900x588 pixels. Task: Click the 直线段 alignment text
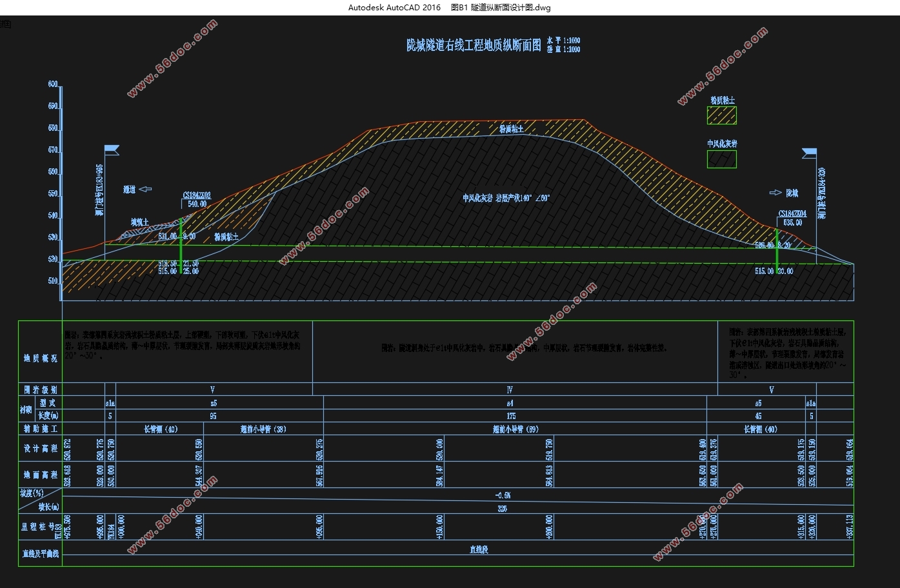pyautogui.click(x=479, y=550)
